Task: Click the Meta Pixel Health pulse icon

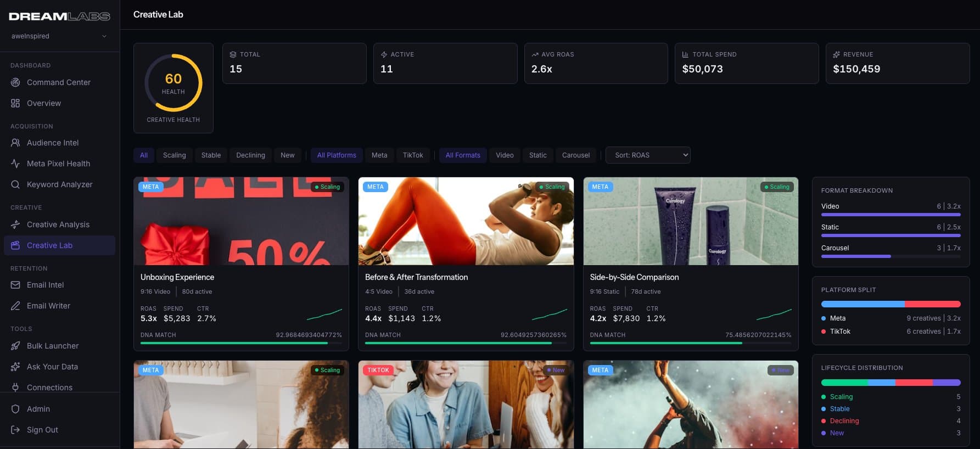Action: pos(15,164)
